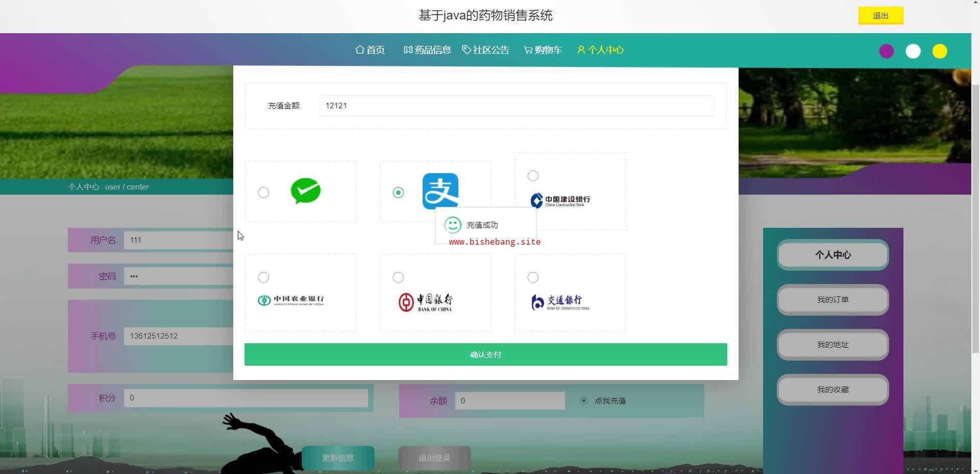Select 个人中心 in the right sidebar

click(x=833, y=255)
